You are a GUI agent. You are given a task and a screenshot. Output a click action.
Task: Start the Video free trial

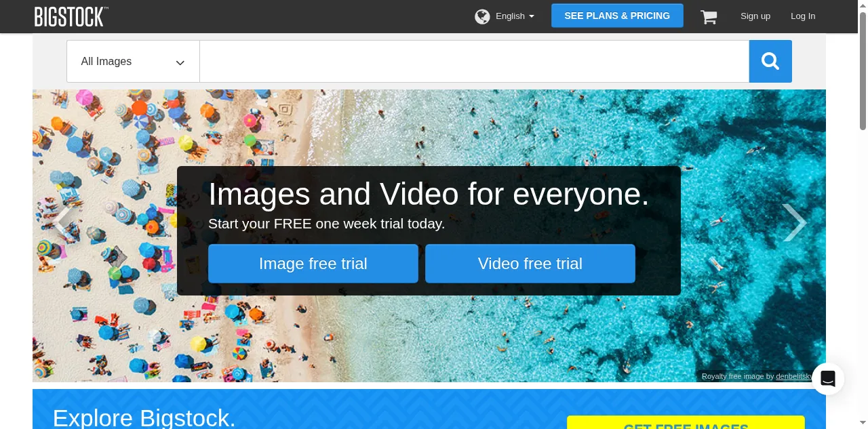[530, 264]
